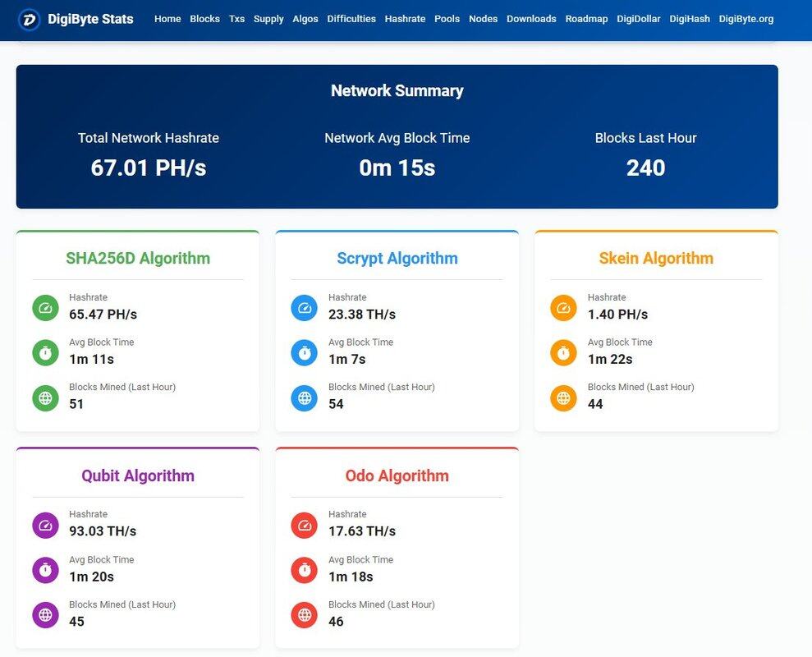Viewport: 812px width, 657px height.
Task: Open the Blocks page in navigation
Action: click(x=204, y=19)
